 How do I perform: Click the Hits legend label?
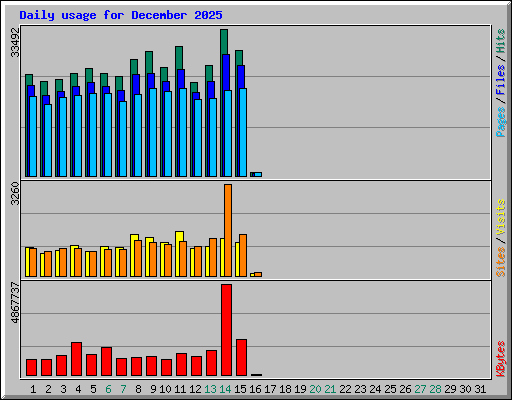pyautogui.click(x=500, y=41)
